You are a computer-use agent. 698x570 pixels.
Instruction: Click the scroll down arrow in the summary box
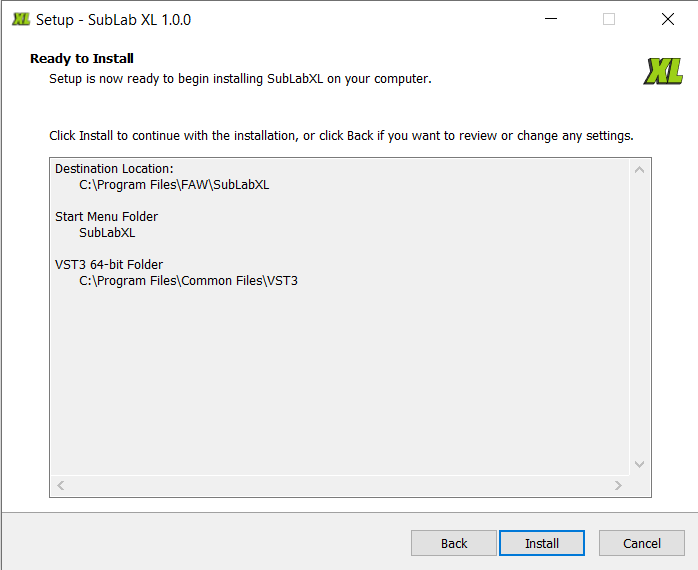(x=640, y=464)
